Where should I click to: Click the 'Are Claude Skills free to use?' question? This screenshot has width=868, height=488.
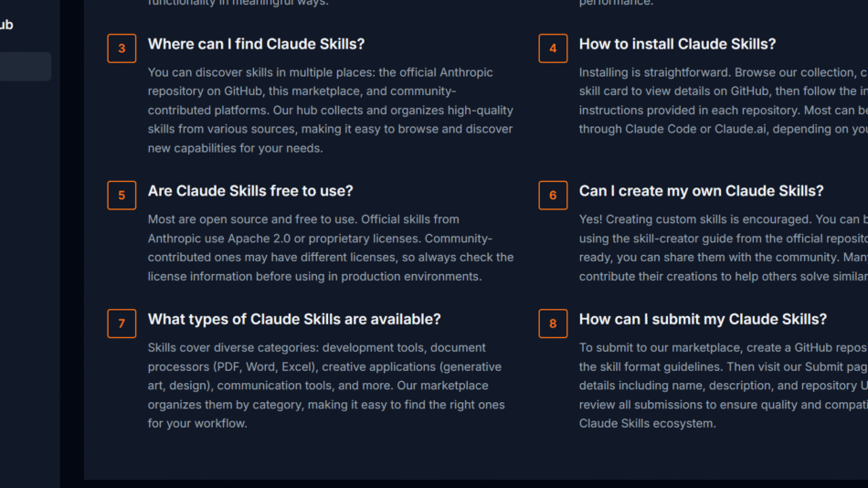[x=250, y=191]
